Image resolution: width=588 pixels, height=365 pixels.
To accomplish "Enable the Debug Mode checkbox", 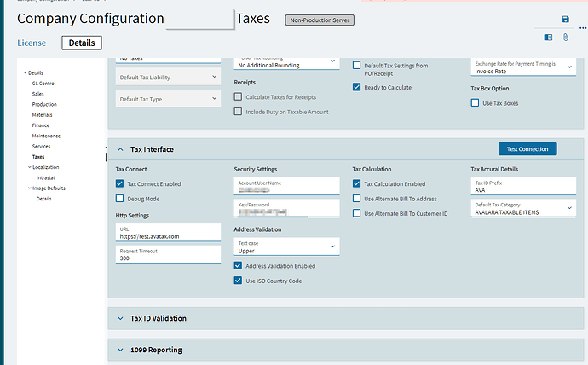I will 119,199.
